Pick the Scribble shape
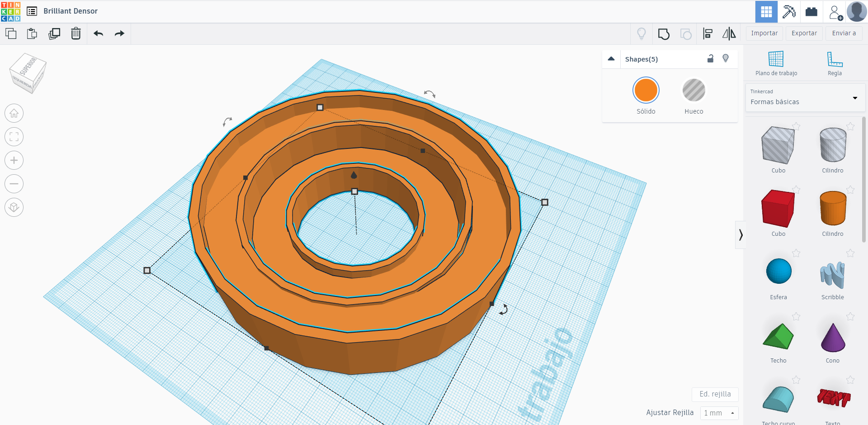 [x=833, y=274]
